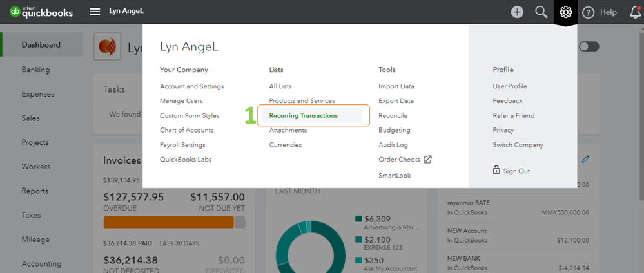
Task: Open Projects in sidebar
Action: [35, 142]
